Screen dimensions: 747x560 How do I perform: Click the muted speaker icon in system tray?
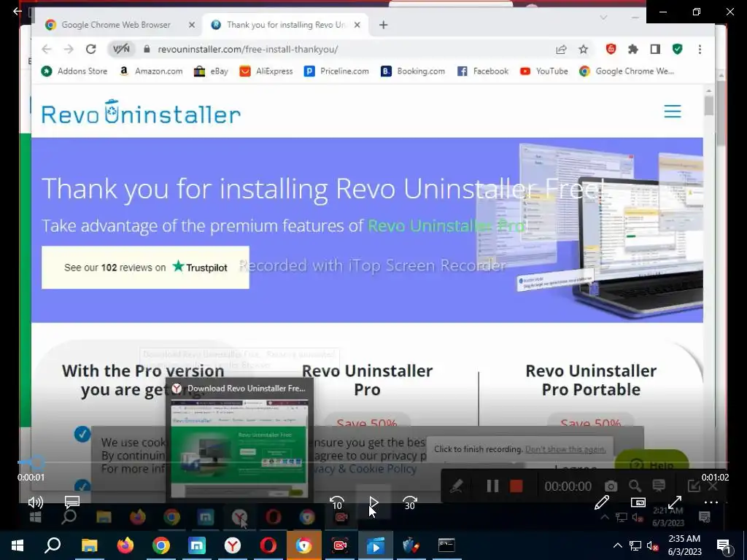653,545
